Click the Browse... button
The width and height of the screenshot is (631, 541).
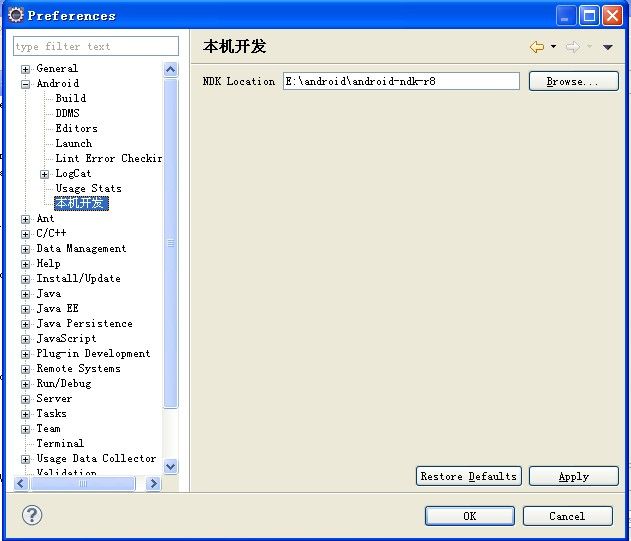pos(573,81)
